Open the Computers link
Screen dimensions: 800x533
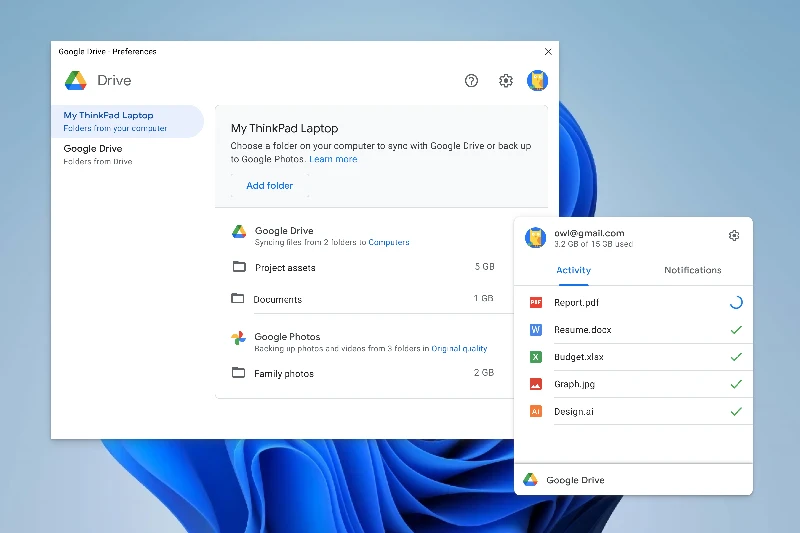tap(389, 242)
